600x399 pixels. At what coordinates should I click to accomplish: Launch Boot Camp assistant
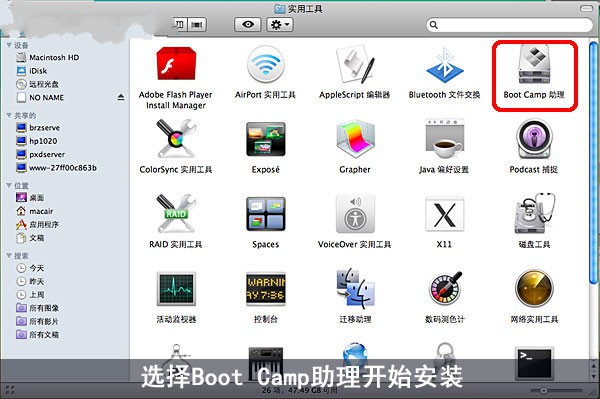(x=534, y=64)
